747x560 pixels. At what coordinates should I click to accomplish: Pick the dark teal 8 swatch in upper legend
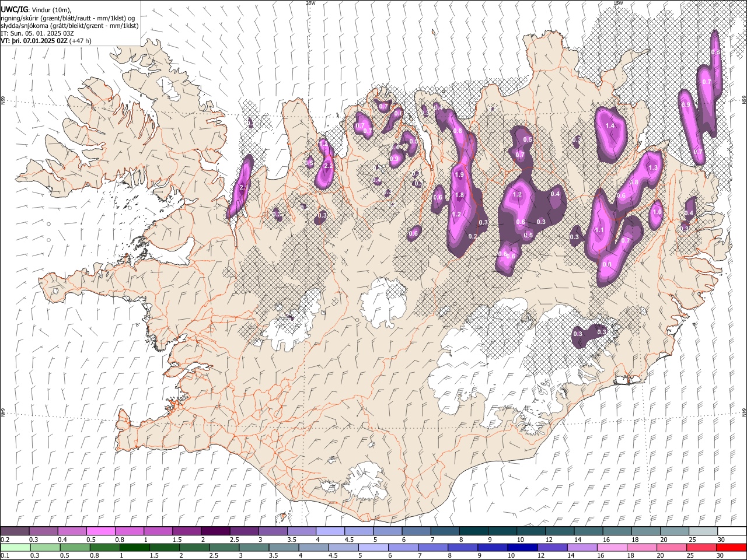click(x=474, y=531)
